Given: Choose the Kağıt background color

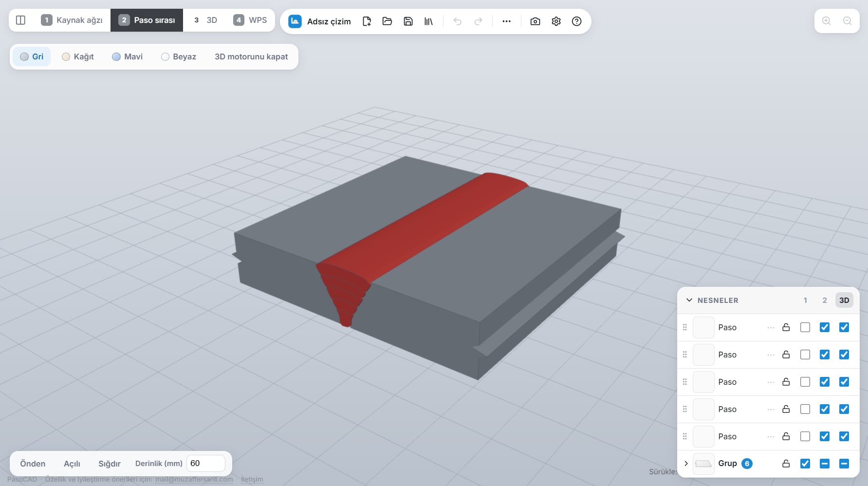Looking at the screenshot, I should point(78,56).
